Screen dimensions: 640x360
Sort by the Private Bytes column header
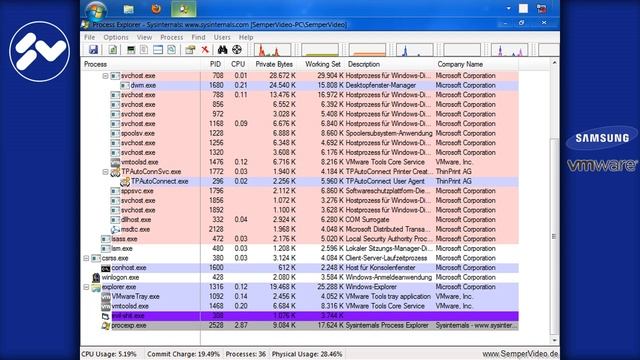tap(274, 64)
